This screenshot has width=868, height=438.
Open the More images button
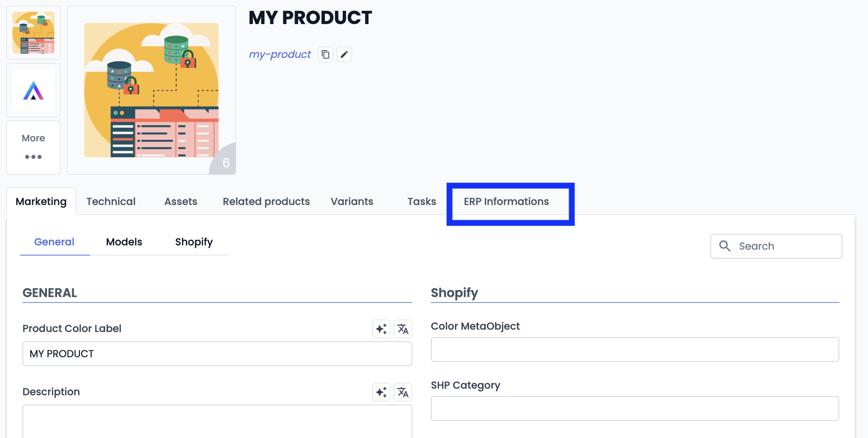(33, 148)
